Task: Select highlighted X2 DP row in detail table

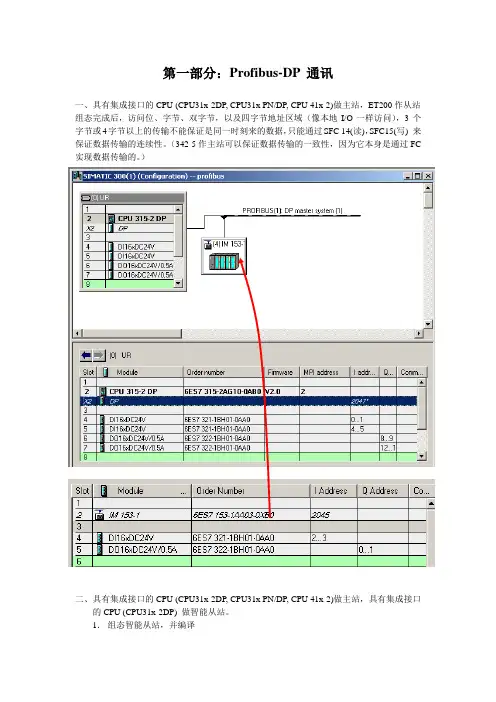Action: [249, 401]
